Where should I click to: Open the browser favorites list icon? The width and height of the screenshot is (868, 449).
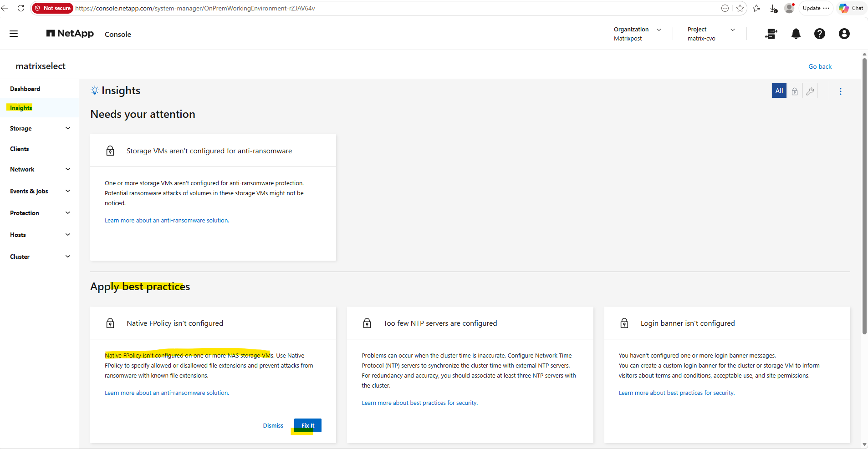coord(756,8)
